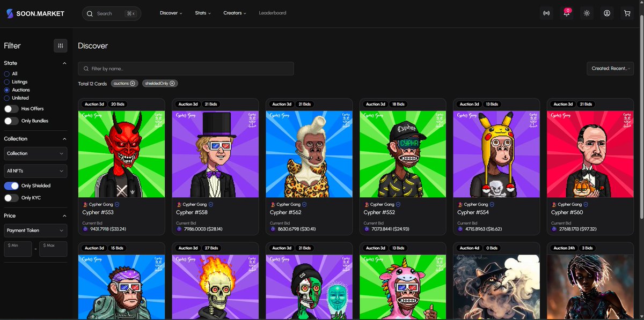This screenshot has width=644, height=320.
Task: Open the Payment Token dropdown
Action: [35, 230]
